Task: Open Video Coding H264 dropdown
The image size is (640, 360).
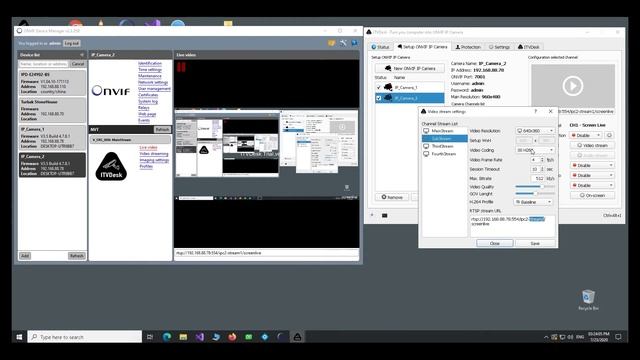Action: click(x=535, y=150)
